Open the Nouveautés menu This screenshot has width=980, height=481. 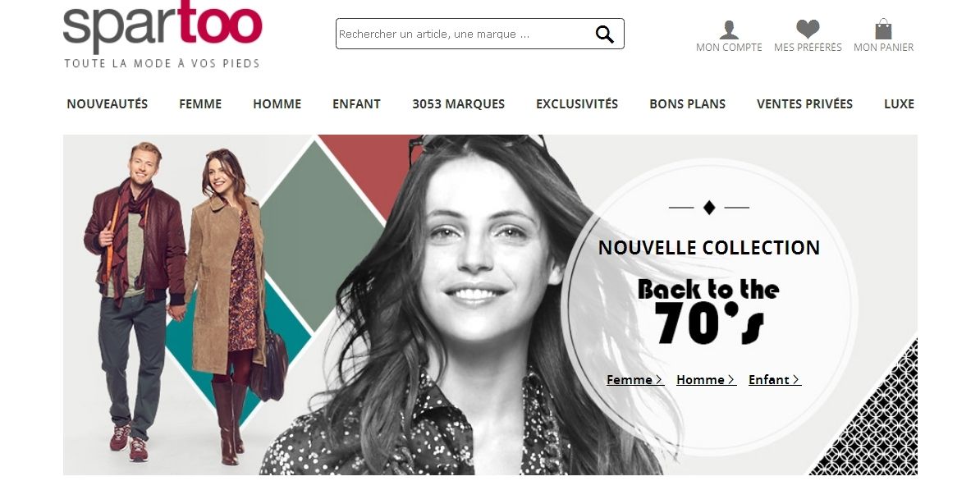108,103
